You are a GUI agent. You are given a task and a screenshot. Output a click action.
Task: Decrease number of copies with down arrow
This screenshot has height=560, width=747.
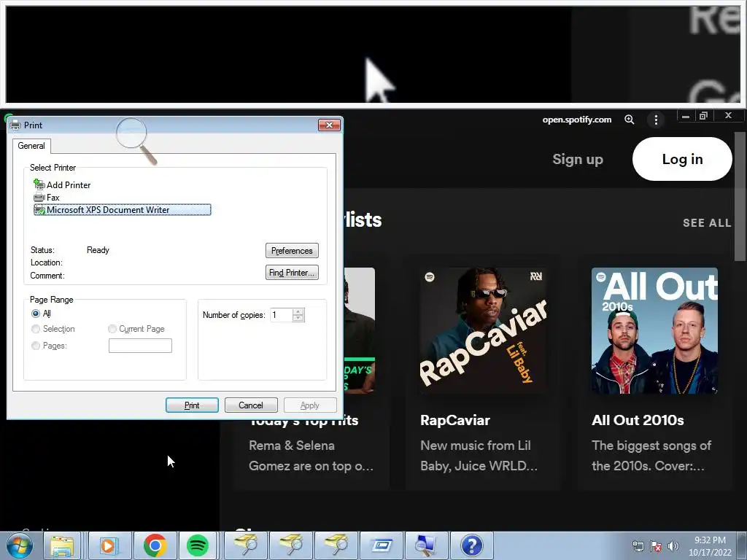[x=298, y=318]
